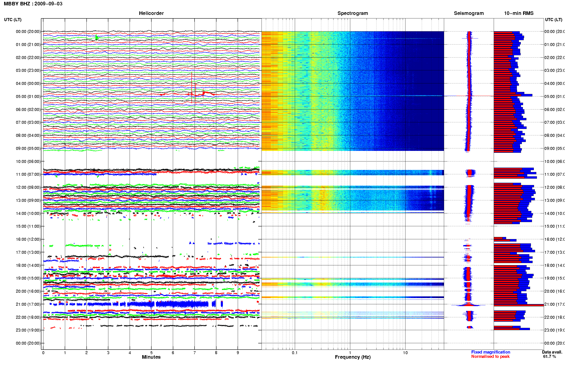Image resolution: width=588 pixels, height=368 pixels.
Task: Click the 61.7 % data availability value
Action: pyautogui.click(x=549, y=356)
